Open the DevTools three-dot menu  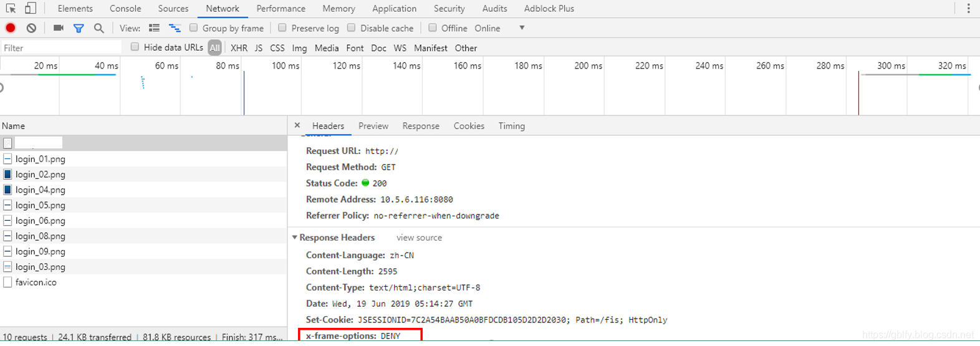[968, 8]
